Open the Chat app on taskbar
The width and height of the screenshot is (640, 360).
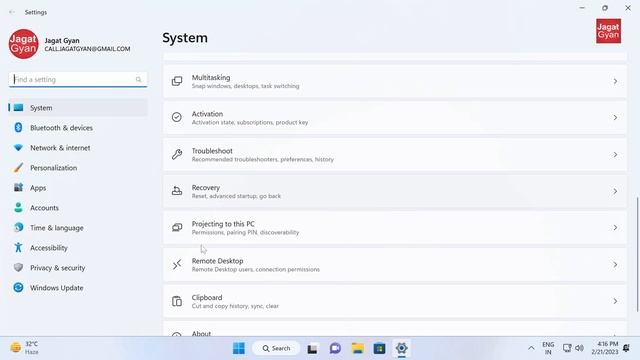coord(335,348)
